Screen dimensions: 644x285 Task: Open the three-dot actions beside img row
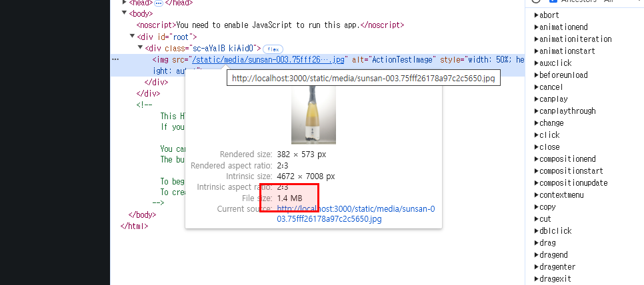point(115,59)
